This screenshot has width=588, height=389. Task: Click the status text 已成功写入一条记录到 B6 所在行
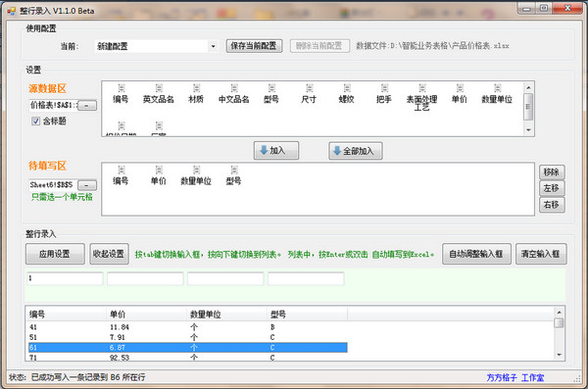tap(88, 377)
